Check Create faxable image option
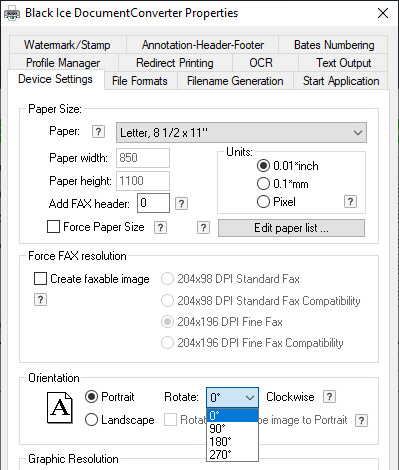The width and height of the screenshot is (399, 470). 40,279
